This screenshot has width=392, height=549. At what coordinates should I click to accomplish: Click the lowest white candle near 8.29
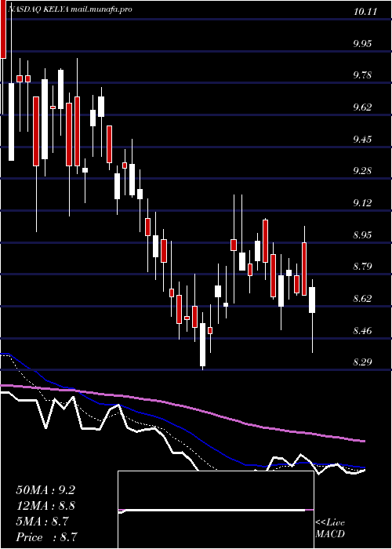202,344
